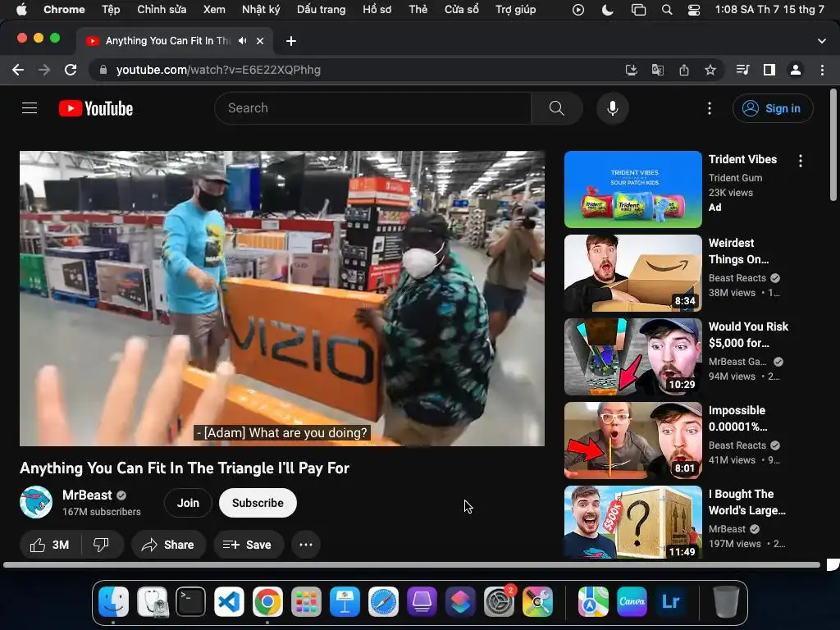
Task: Like the video with thumbs up
Action: click(50, 545)
